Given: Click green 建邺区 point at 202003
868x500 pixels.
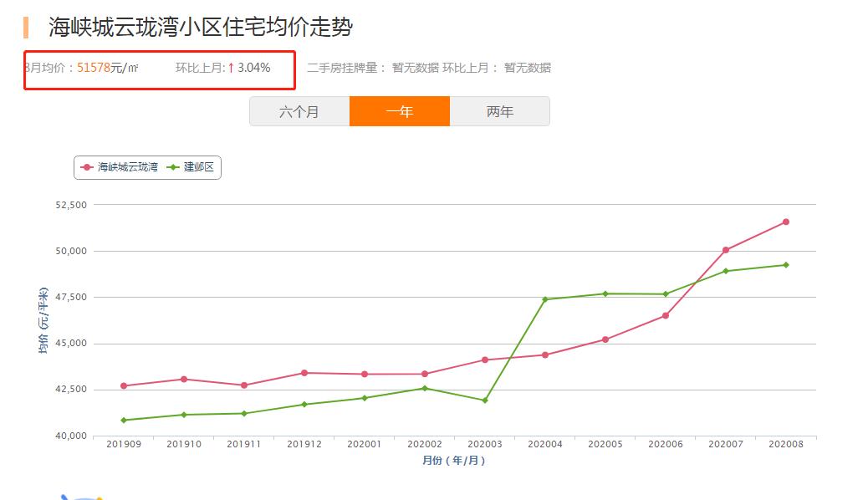Looking at the screenshot, I should (x=485, y=401).
